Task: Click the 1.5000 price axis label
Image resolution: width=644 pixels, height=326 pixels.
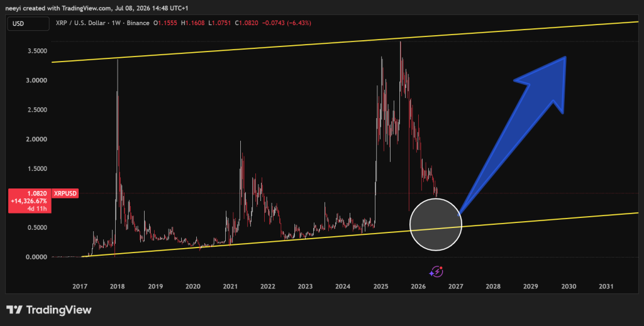Action: point(37,169)
